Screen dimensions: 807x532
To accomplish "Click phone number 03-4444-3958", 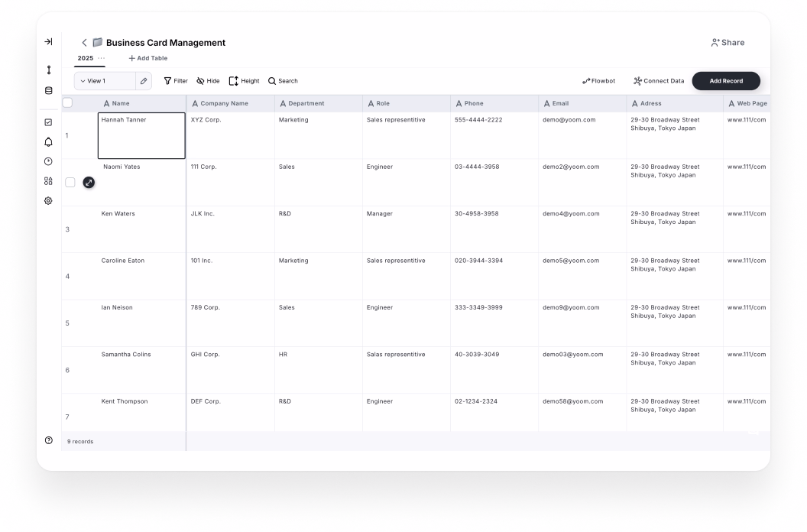I will [477, 167].
